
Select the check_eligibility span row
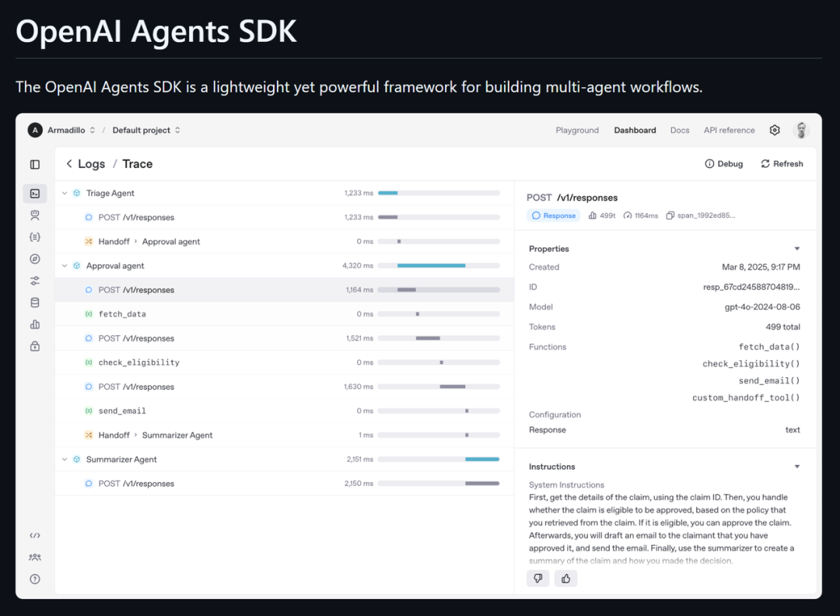(x=285, y=362)
